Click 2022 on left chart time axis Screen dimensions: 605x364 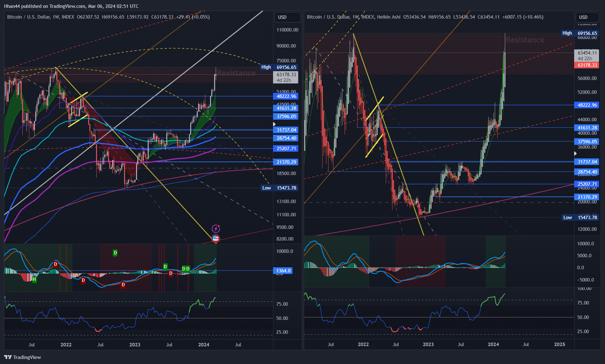coord(66,345)
